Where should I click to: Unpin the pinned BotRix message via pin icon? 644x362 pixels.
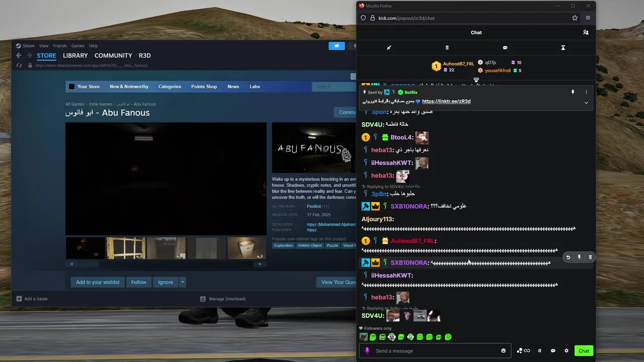(573, 93)
